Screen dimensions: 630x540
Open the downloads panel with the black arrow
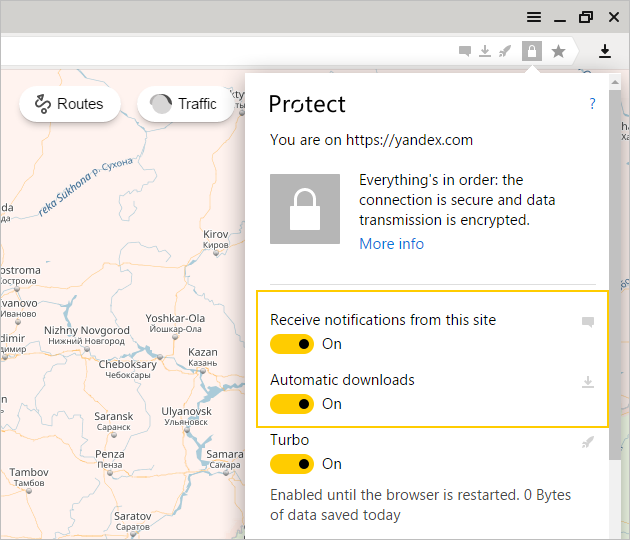pos(605,51)
